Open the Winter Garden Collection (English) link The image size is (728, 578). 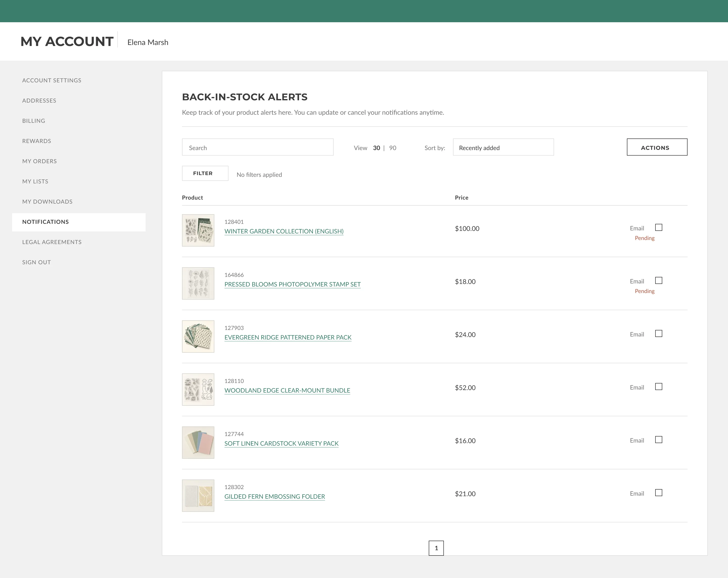(284, 231)
